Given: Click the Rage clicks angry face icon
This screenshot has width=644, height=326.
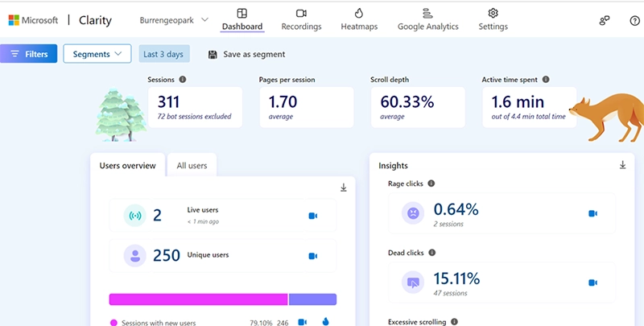Looking at the screenshot, I should 413,213.
